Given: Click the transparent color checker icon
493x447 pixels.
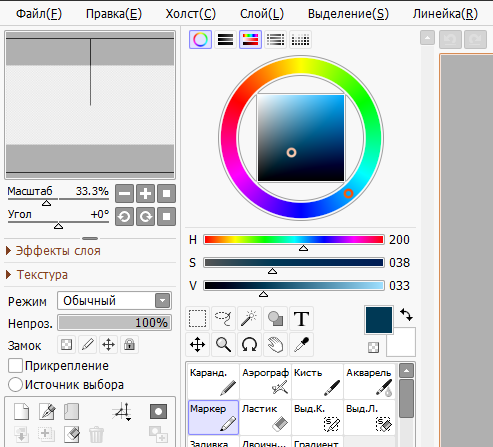Looking at the screenshot, I should coord(373,347).
